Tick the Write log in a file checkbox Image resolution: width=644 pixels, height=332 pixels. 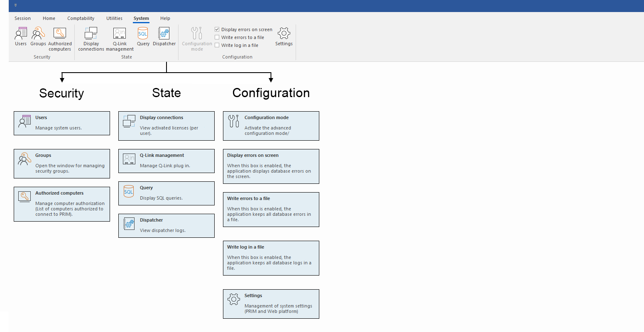(x=217, y=45)
